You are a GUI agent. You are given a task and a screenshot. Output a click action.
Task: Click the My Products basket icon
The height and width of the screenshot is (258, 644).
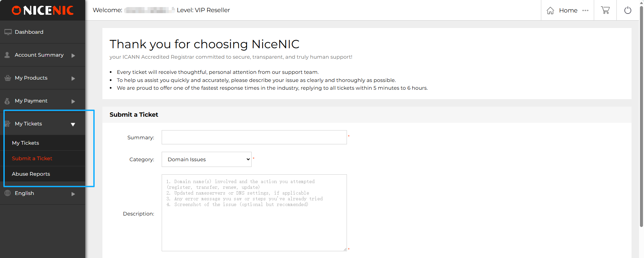point(8,78)
